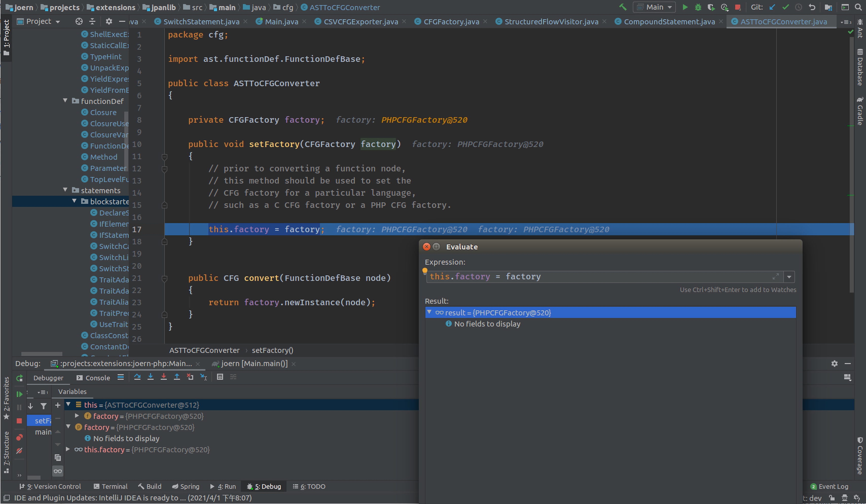866x504 pixels.
Task: Collapse the functionDef folder
Action: (65, 101)
